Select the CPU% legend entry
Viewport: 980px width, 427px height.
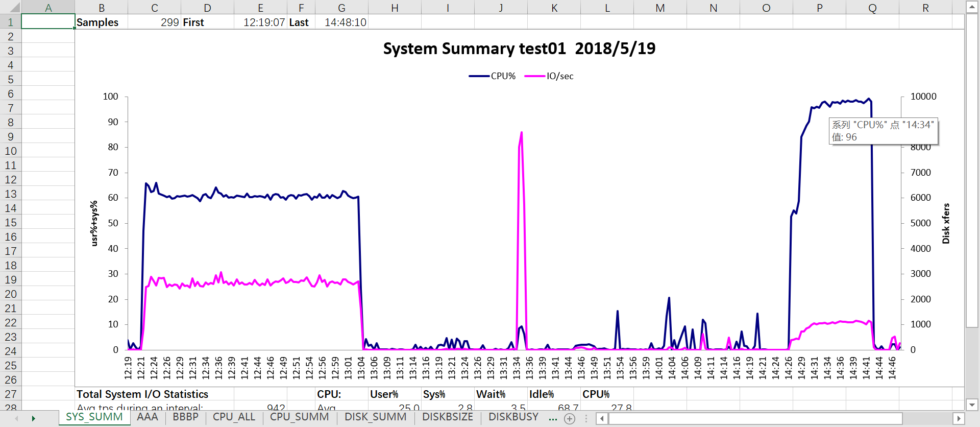click(493, 76)
